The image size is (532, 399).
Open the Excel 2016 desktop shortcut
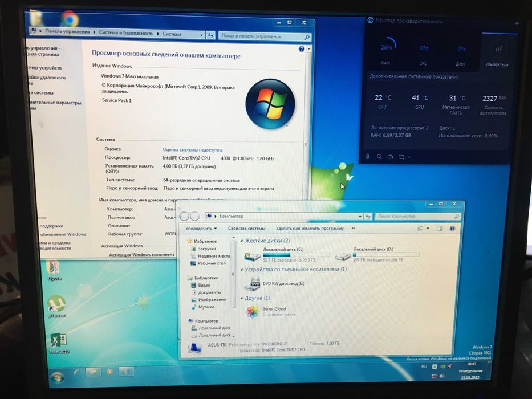coord(59,343)
